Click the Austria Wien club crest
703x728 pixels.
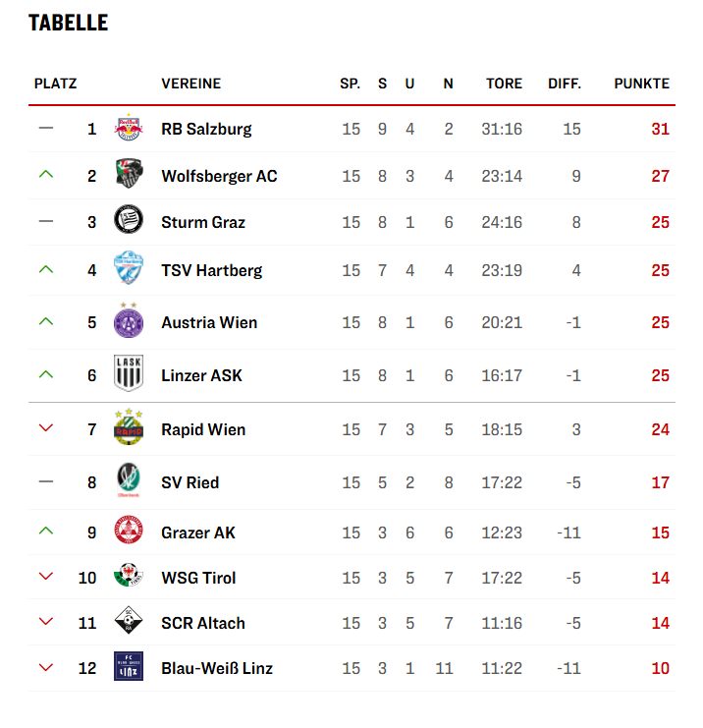click(x=127, y=321)
